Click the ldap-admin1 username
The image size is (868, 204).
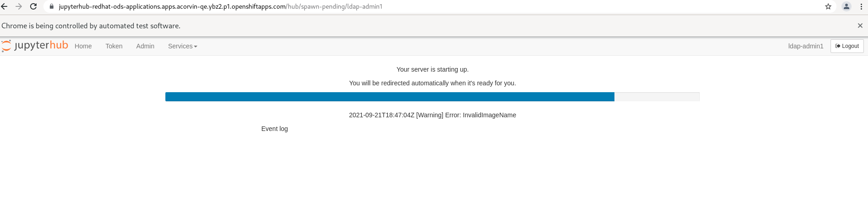click(806, 46)
